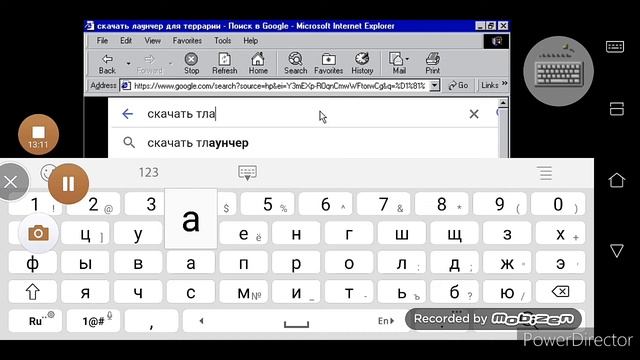Open the File menu
Viewport: 640px width, 360px height.
pos(102,41)
